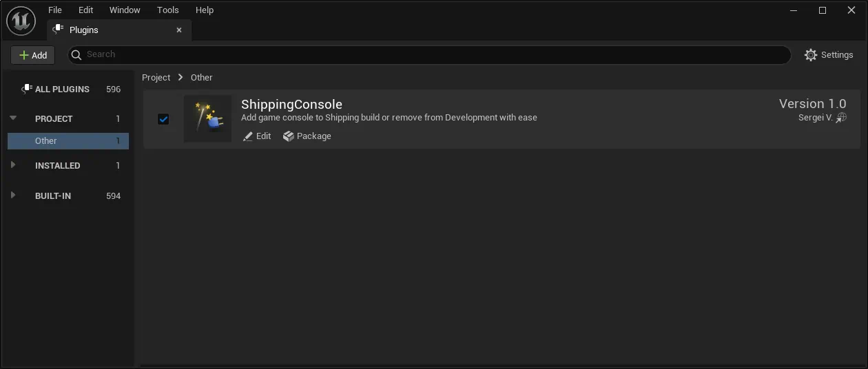The height and width of the screenshot is (369, 868).
Task: Click the magnifier icon in search bar
Action: (76, 54)
